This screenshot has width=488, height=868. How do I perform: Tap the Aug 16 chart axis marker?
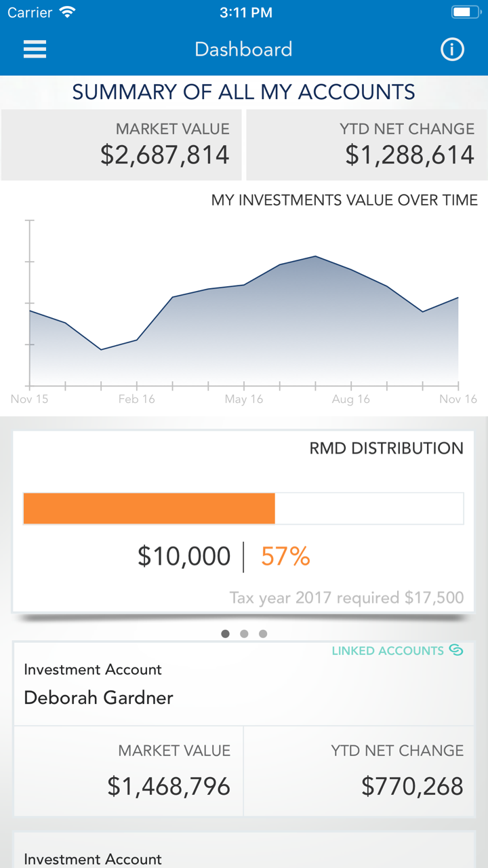click(351, 399)
